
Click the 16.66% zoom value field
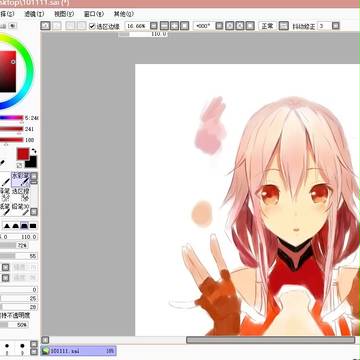pyautogui.click(x=137, y=26)
